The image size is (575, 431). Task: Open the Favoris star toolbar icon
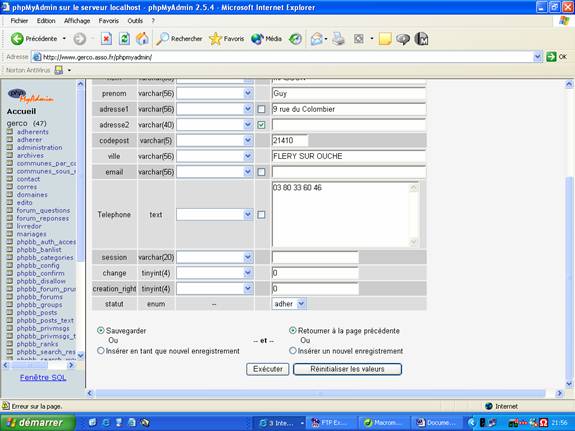(226, 39)
